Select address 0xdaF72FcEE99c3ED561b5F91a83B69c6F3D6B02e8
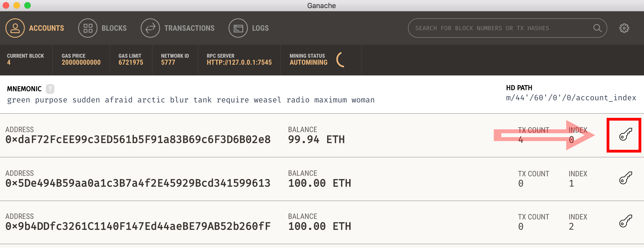 coord(138,140)
